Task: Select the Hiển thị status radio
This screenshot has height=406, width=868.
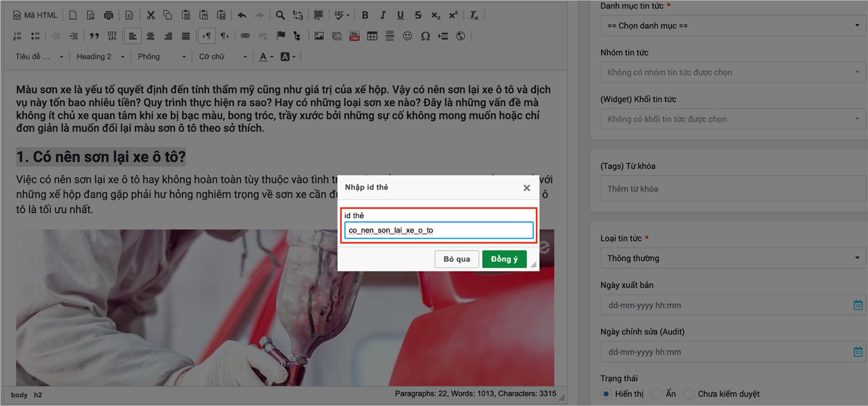Action: (606, 394)
